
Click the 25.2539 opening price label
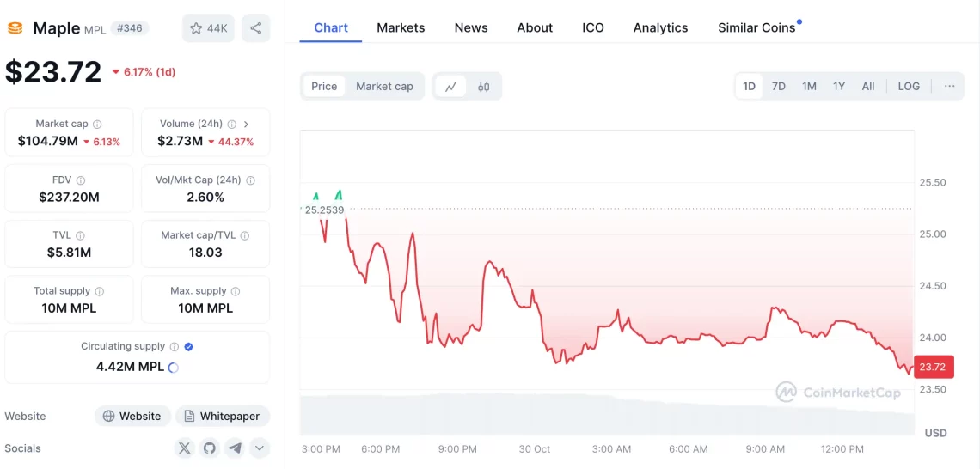point(324,210)
